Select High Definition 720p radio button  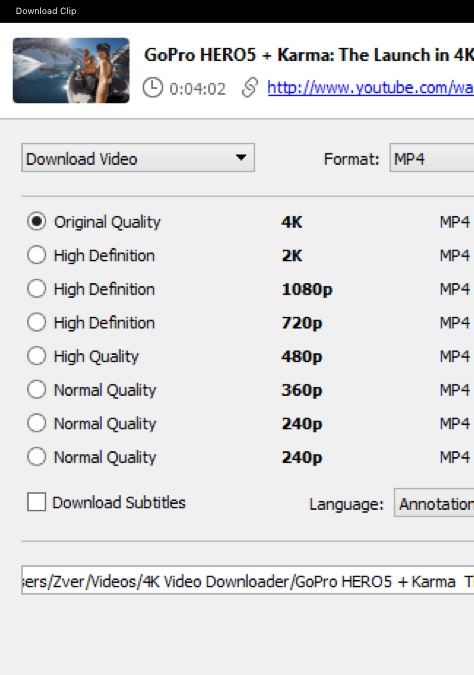pyautogui.click(x=37, y=322)
